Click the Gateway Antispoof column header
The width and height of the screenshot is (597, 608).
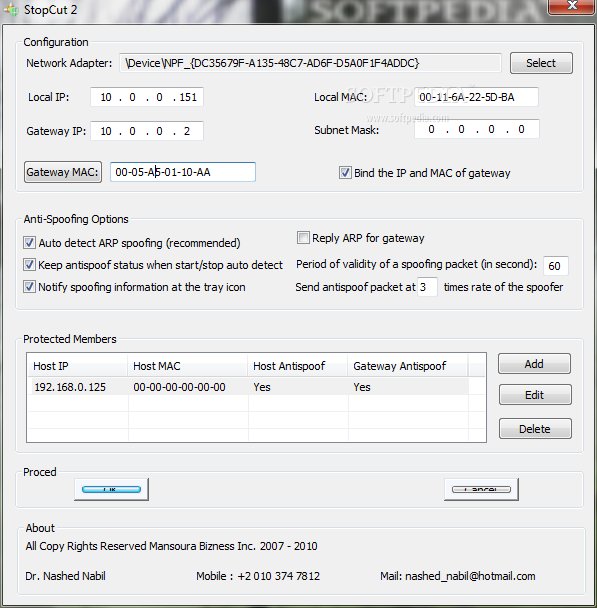pos(408,366)
